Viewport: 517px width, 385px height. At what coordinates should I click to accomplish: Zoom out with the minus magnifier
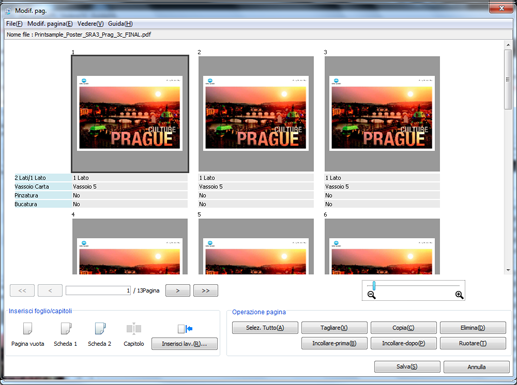coord(371,295)
